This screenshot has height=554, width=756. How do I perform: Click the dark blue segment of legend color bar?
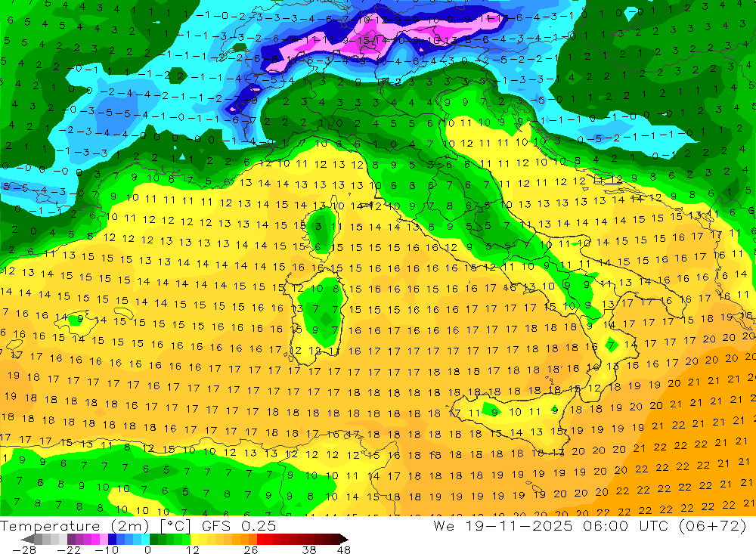click(x=112, y=539)
